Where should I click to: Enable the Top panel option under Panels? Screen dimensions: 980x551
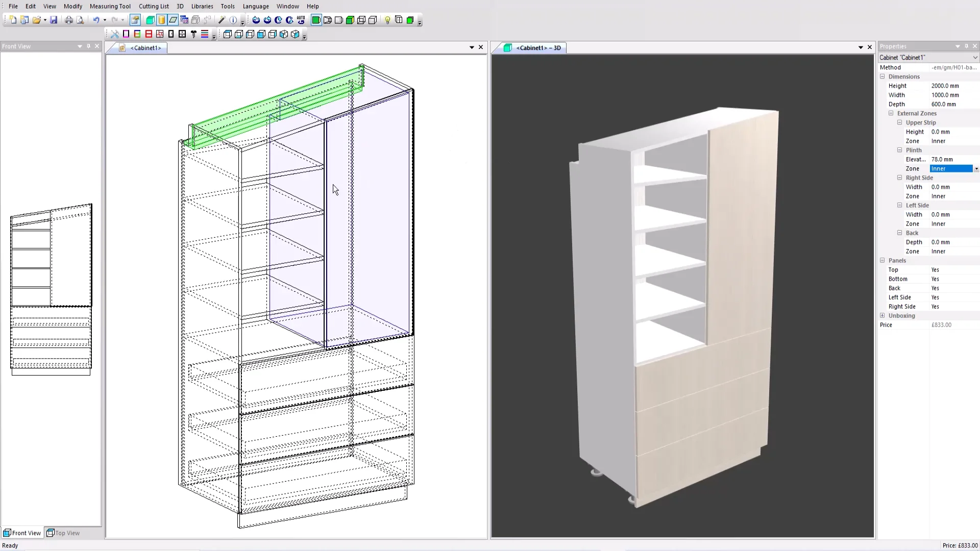click(x=936, y=270)
